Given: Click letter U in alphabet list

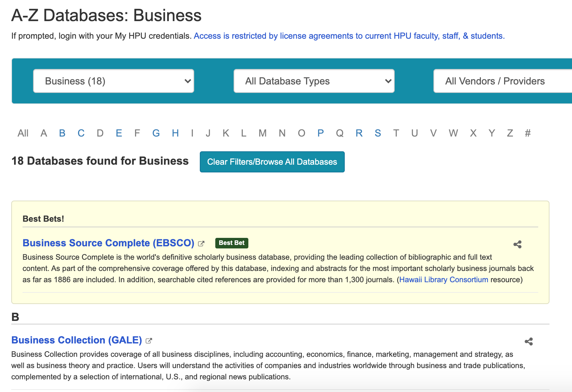Looking at the screenshot, I should tap(415, 133).
